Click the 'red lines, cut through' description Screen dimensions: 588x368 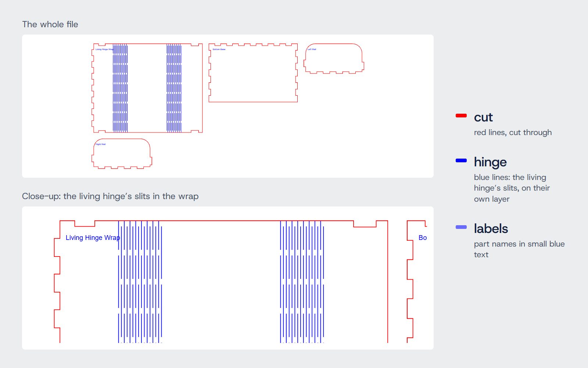click(513, 132)
